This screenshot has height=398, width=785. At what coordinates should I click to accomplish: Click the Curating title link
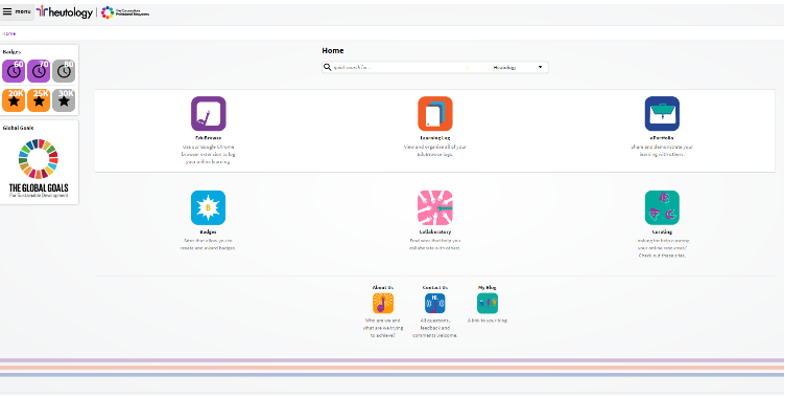tap(662, 232)
